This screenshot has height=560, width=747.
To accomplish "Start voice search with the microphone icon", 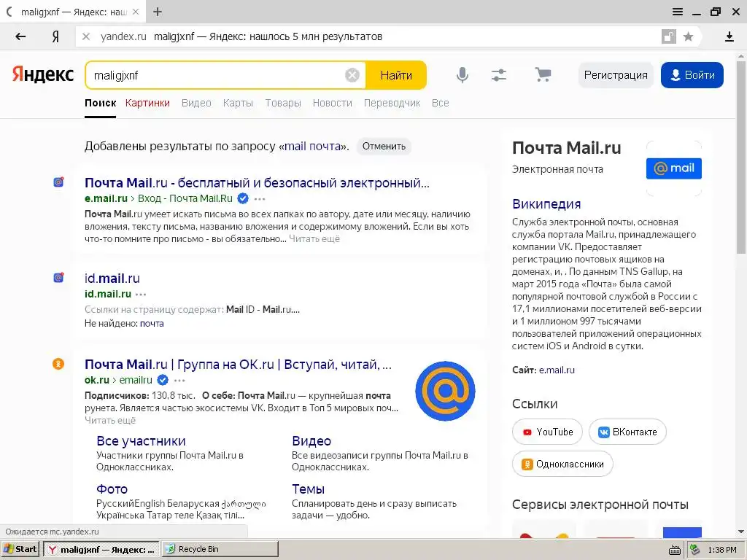I will (x=462, y=75).
